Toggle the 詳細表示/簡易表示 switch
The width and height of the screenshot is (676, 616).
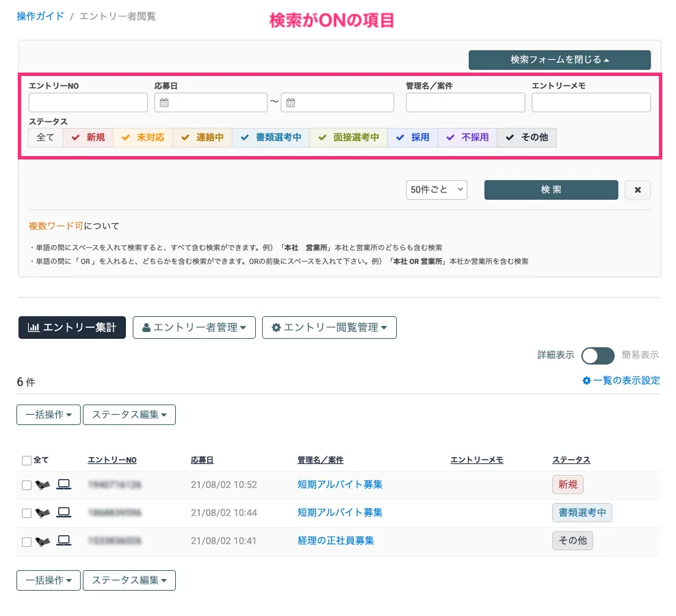point(597,355)
